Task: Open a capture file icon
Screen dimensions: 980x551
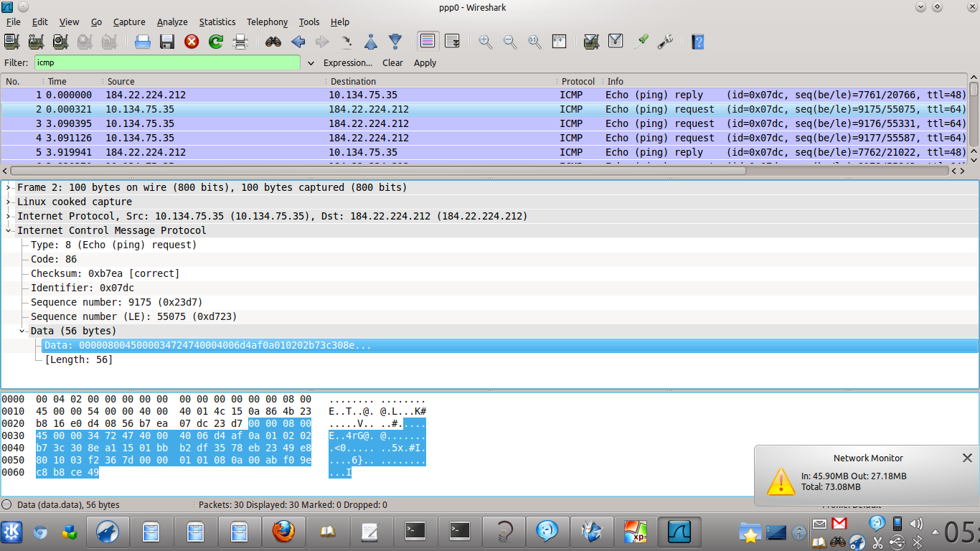Action: [143, 42]
